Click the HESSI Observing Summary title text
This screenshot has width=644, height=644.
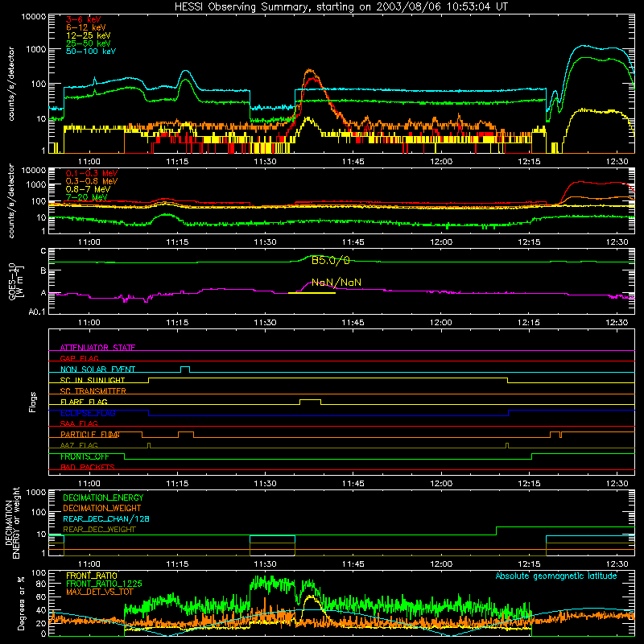[341, 6]
